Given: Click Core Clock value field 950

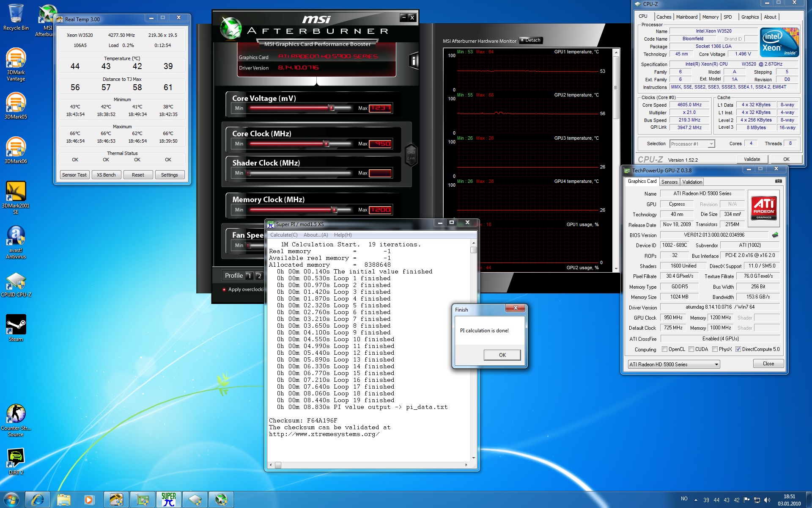Looking at the screenshot, I should point(380,144).
